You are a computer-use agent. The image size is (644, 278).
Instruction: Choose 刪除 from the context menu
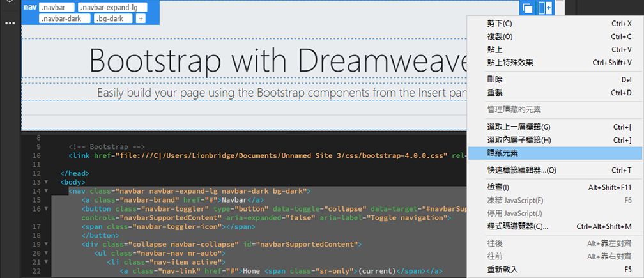[x=555, y=80]
